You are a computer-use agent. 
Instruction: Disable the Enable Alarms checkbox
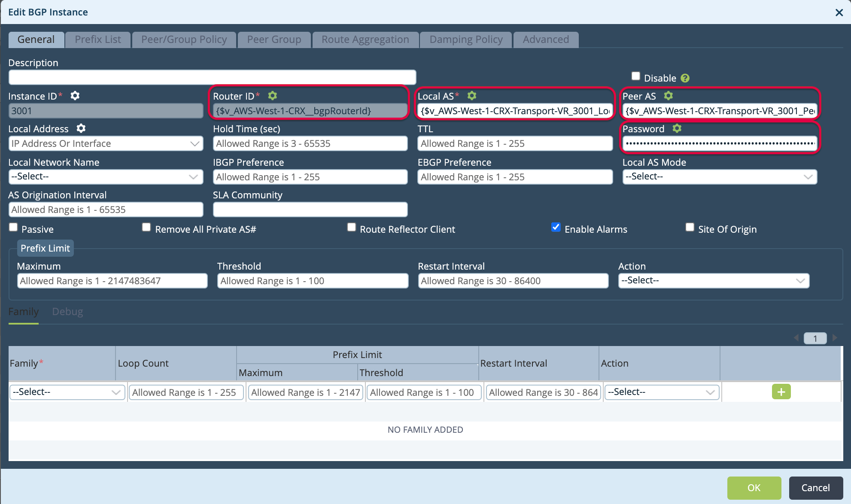556,227
